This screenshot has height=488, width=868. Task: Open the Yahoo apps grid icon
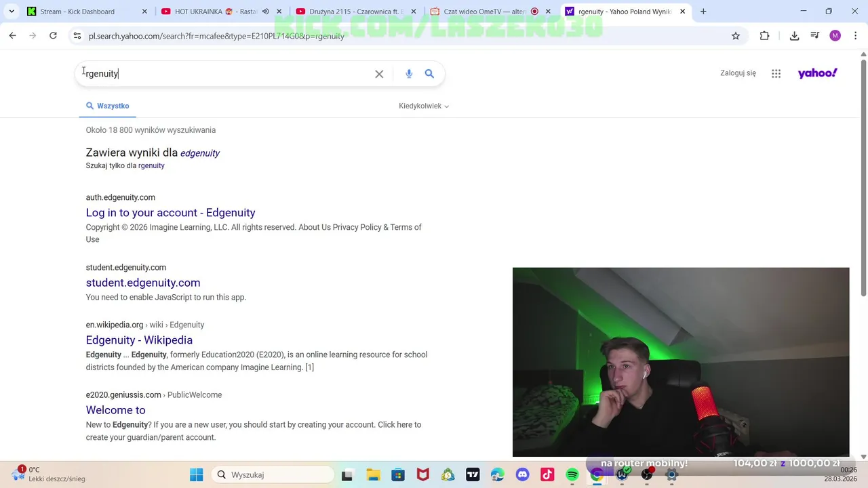point(776,73)
